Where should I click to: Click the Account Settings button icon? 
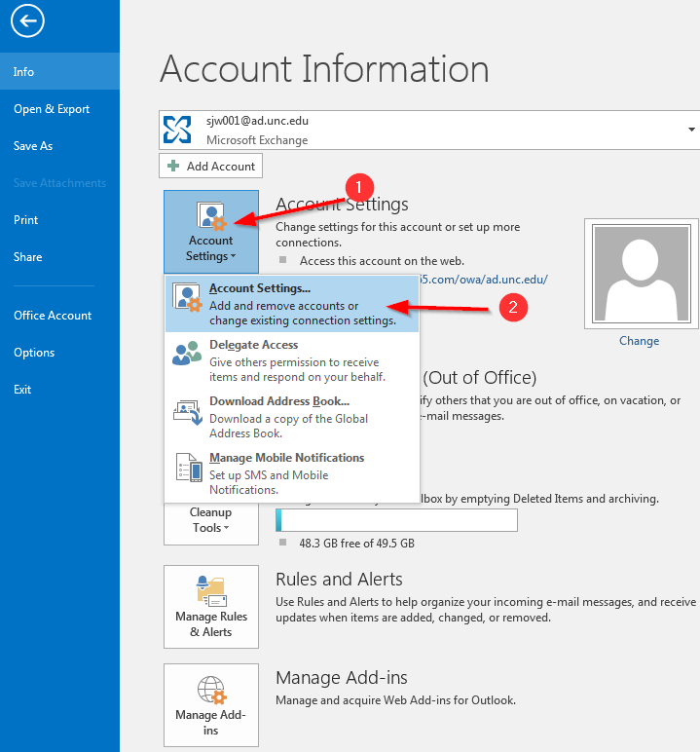coord(211,220)
